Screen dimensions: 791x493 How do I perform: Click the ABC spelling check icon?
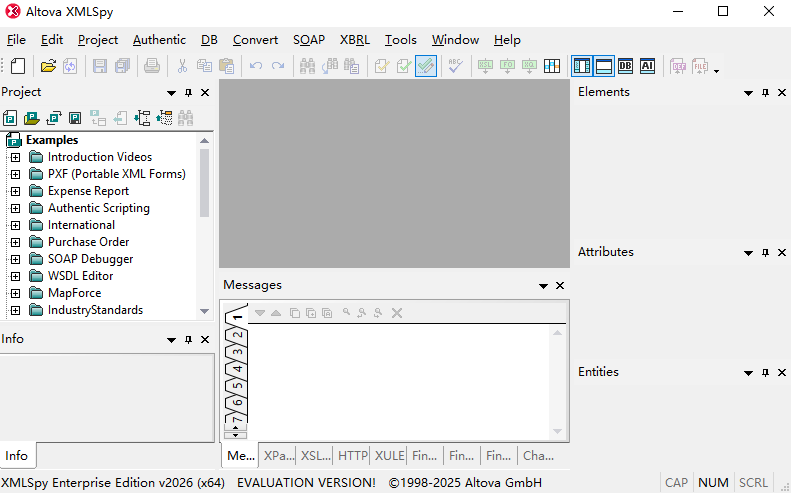pos(456,66)
